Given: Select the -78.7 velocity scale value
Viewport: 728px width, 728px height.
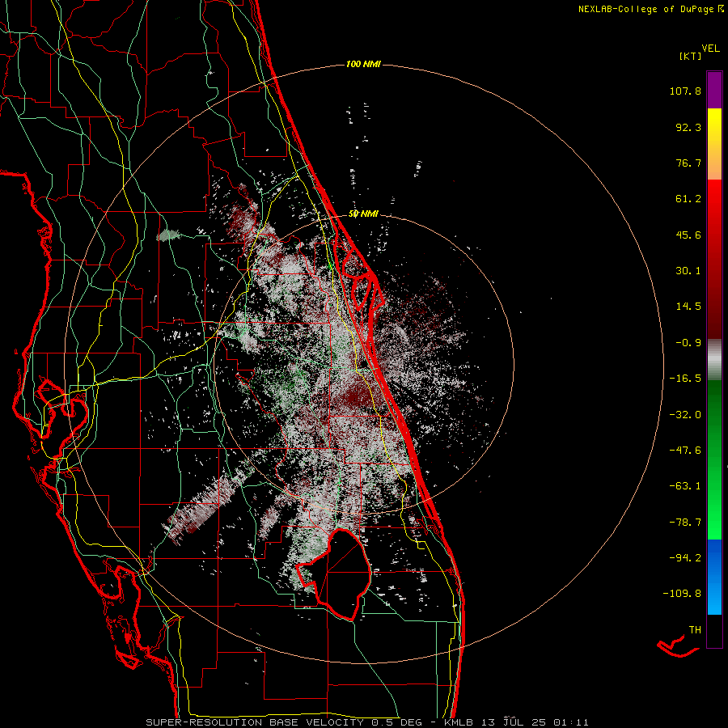Looking at the screenshot, I should [685, 523].
